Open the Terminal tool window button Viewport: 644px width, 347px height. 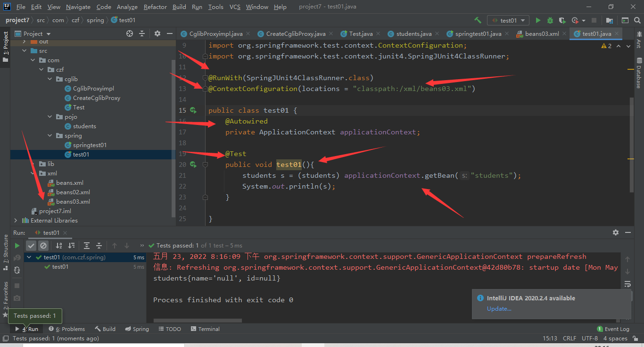(x=205, y=329)
